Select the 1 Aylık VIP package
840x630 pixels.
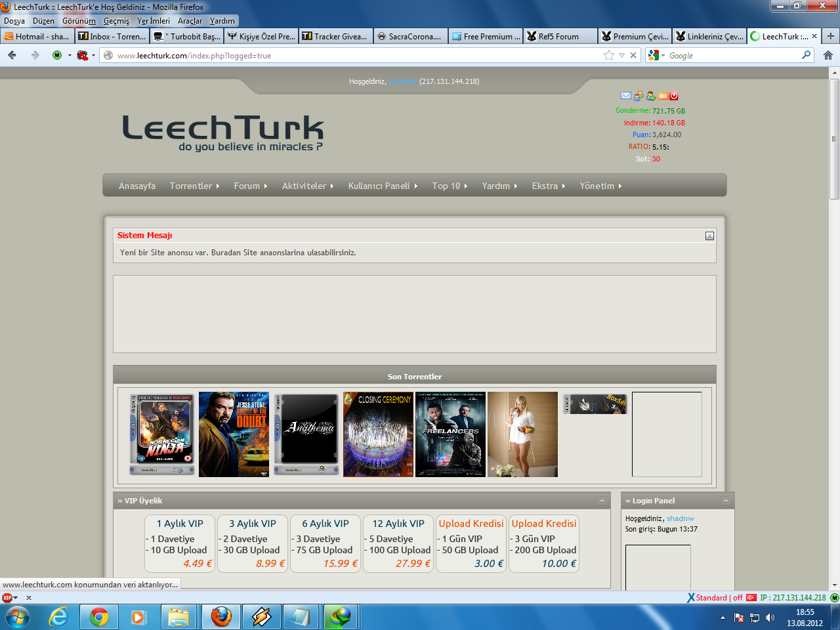pyautogui.click(x=180, y=544)
